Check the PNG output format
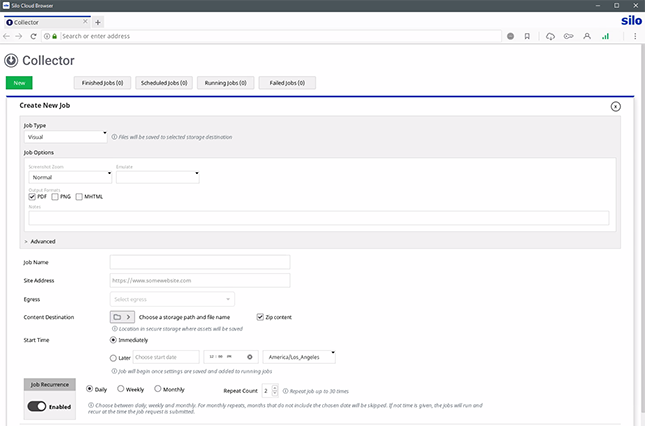Screen dimensions: 645x426 click(55, 197)
